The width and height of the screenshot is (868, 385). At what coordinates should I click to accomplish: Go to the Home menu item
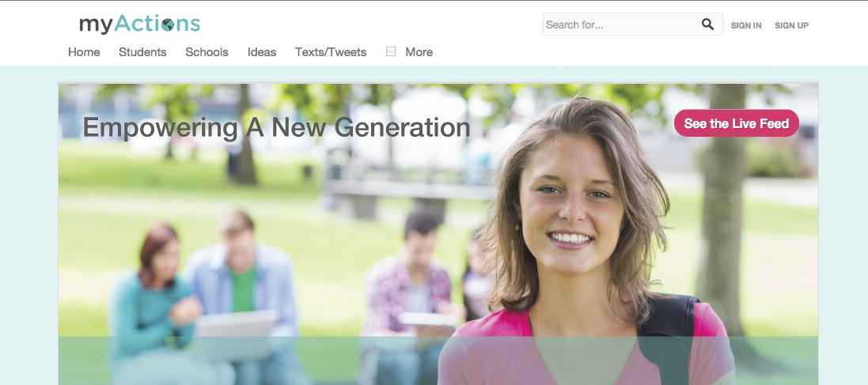click(84, 52)
